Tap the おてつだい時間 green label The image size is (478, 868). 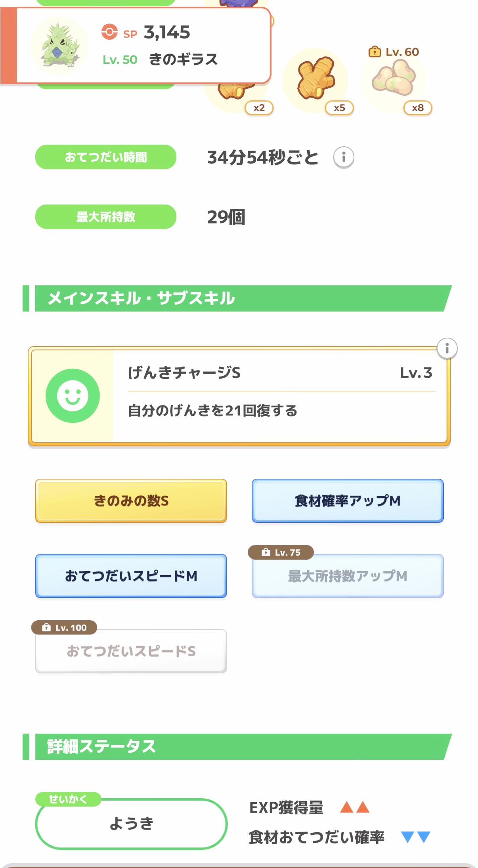pos(106,157)
